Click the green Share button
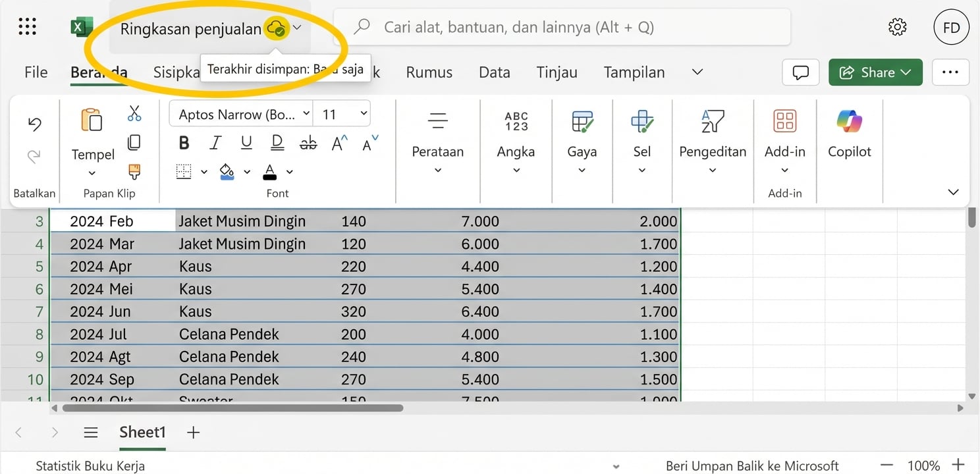This screenshot has width=980, height=474. [875, 72]
